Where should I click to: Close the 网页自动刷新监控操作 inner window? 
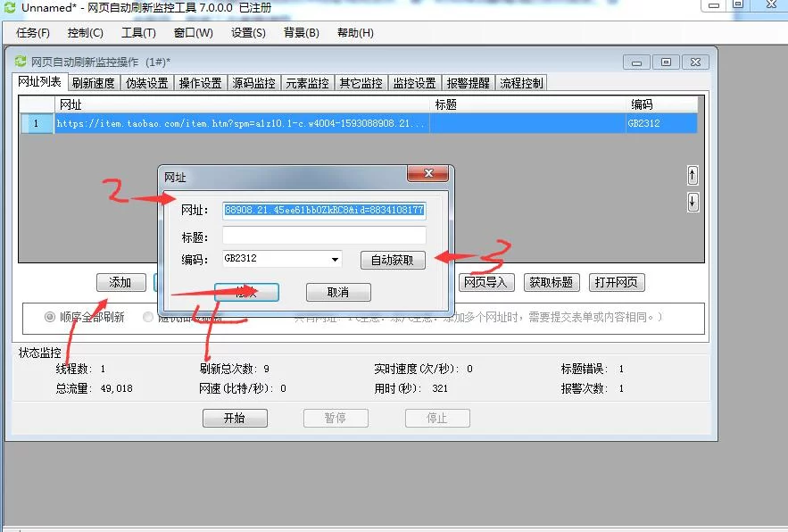tap(695, 62)
